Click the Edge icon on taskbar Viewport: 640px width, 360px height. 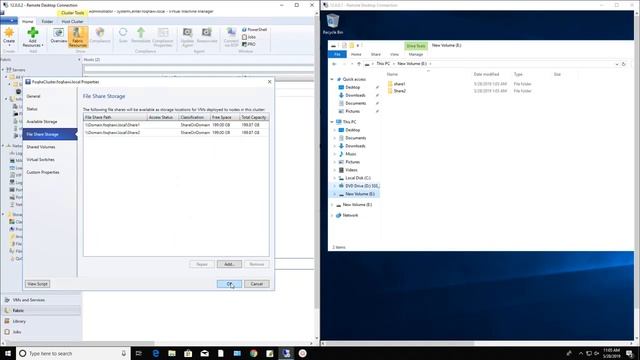(x=156, y=353)
